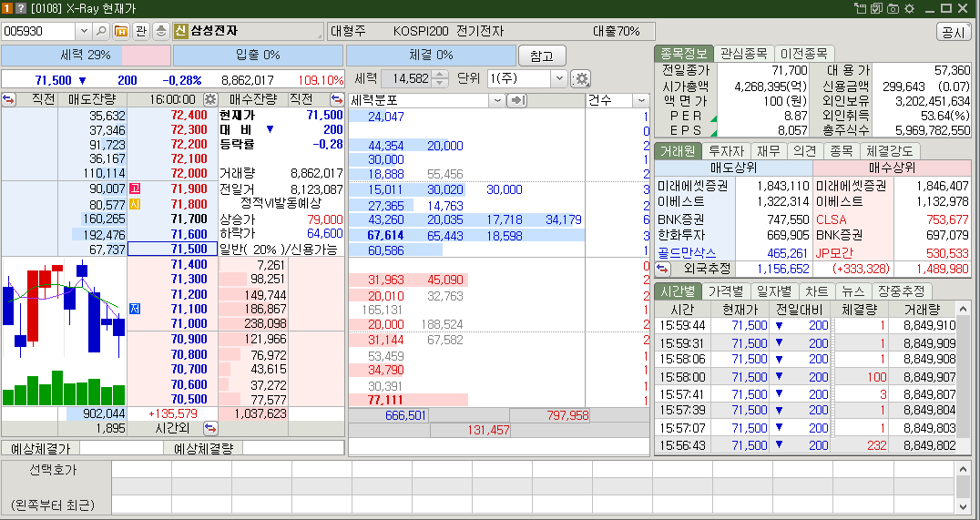Image resolution: width=980 pixels, height=520 pixels.
Task: Click the 예상체결가 value field
Action: (x=122, y=448)
